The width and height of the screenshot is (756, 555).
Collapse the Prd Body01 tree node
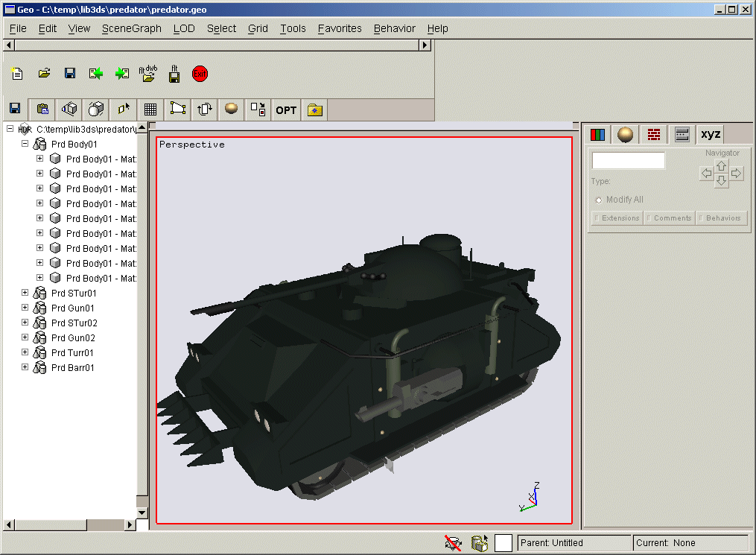(x=25, y=144)
